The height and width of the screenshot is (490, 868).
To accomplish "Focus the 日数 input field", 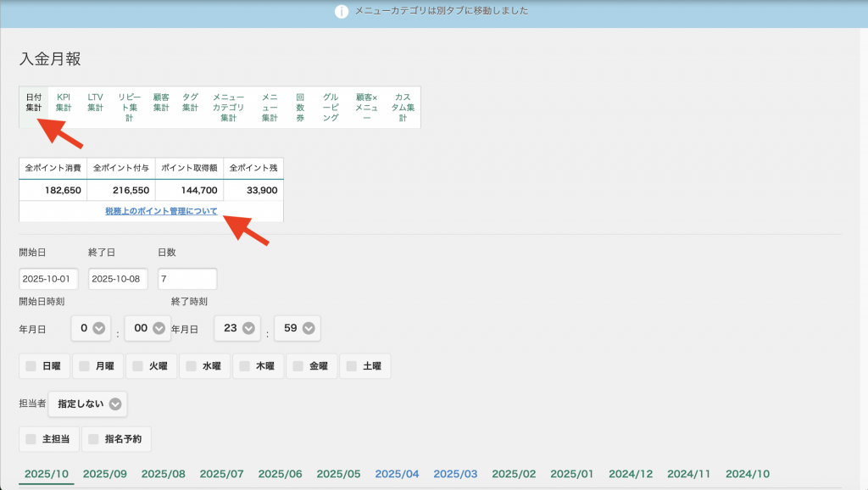I will tap(187, 279).
